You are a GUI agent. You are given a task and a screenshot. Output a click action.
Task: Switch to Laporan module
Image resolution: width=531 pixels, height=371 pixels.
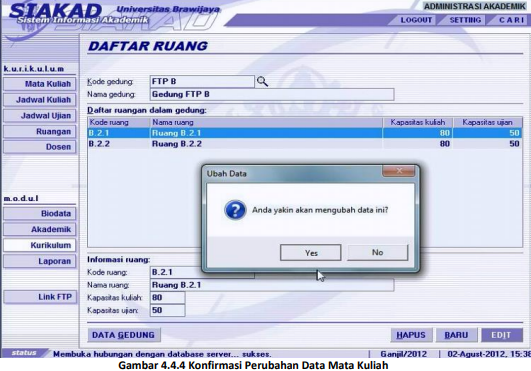tap(40, 261)
